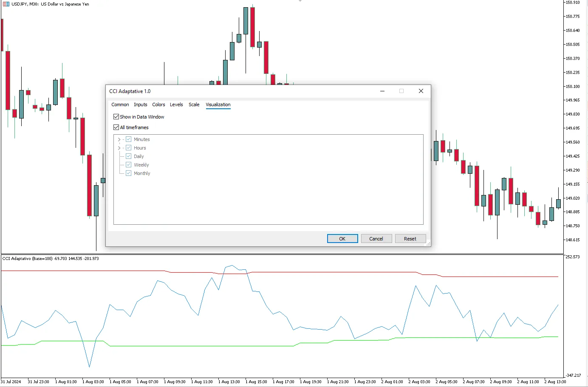Screen dimensions: 588x387
Task: Click Reset to restore defaults
Action: (410, 239)
